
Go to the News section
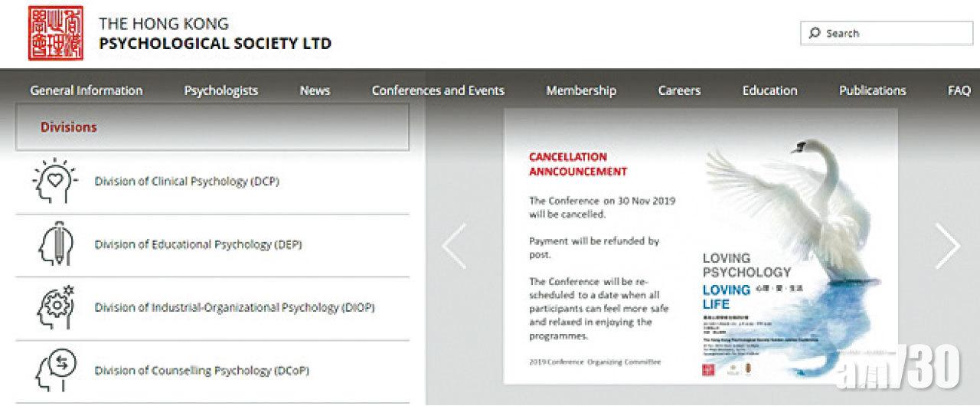315,90
